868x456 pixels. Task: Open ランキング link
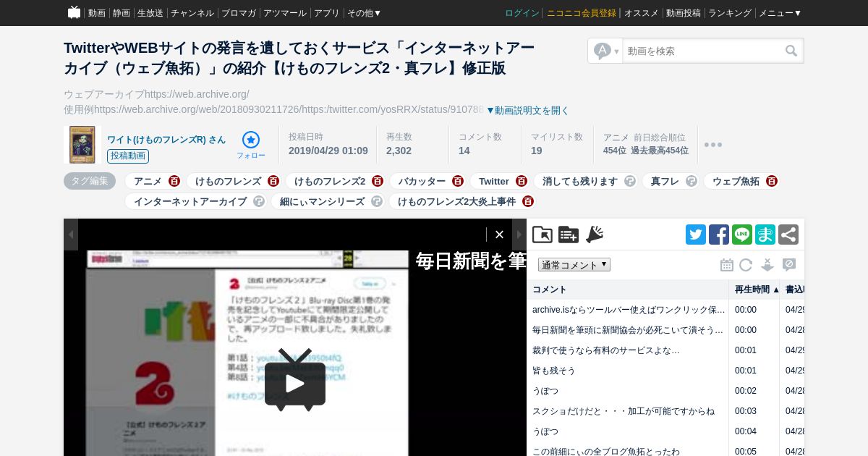point(730,13)
